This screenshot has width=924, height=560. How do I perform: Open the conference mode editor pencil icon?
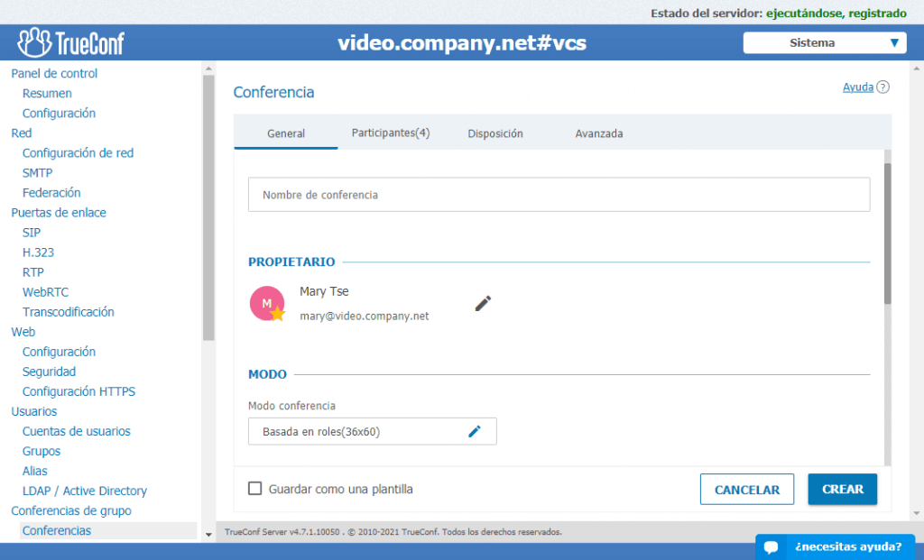[x=475, y=431]
